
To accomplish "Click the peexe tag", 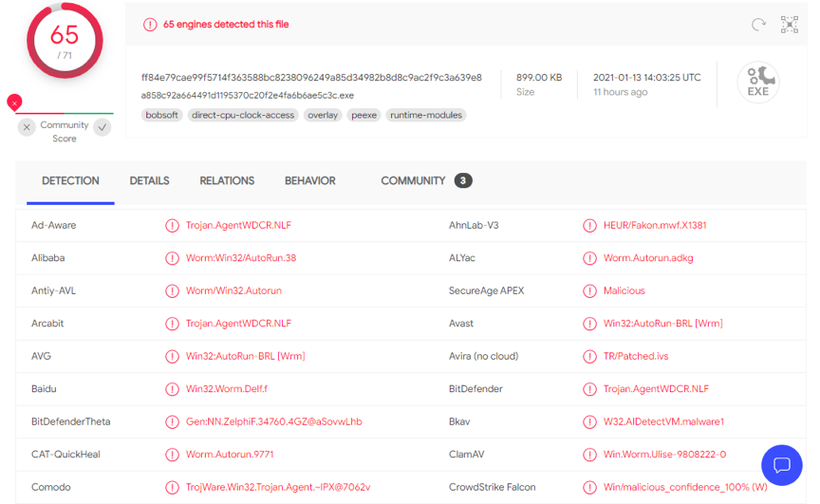I will point(363,115).
